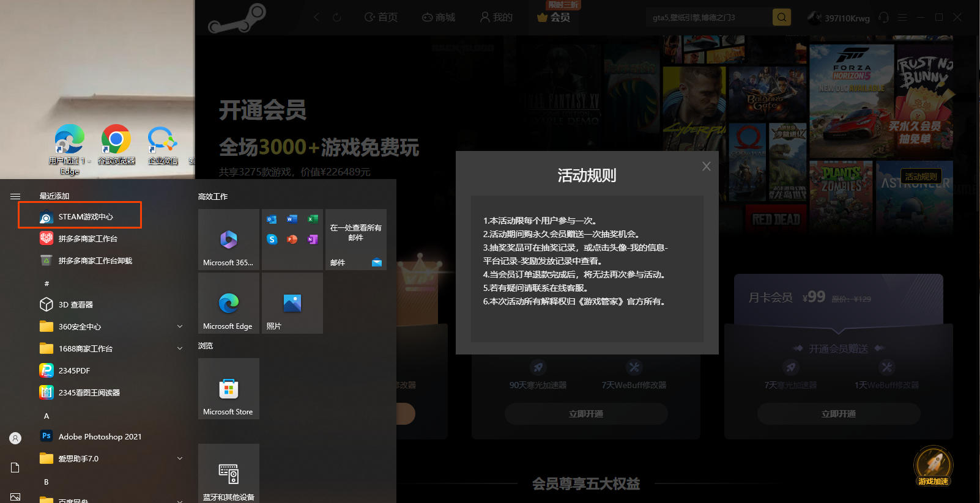
Task: Open Skype from the Office tile group
Action: 272,240
